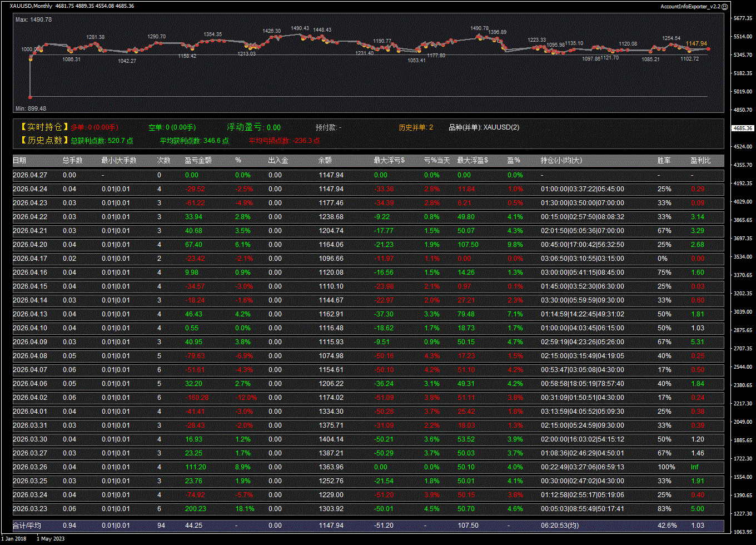Click the 【历史点数】 section label
Screen dimensions: 756x545
pos(44,141)
